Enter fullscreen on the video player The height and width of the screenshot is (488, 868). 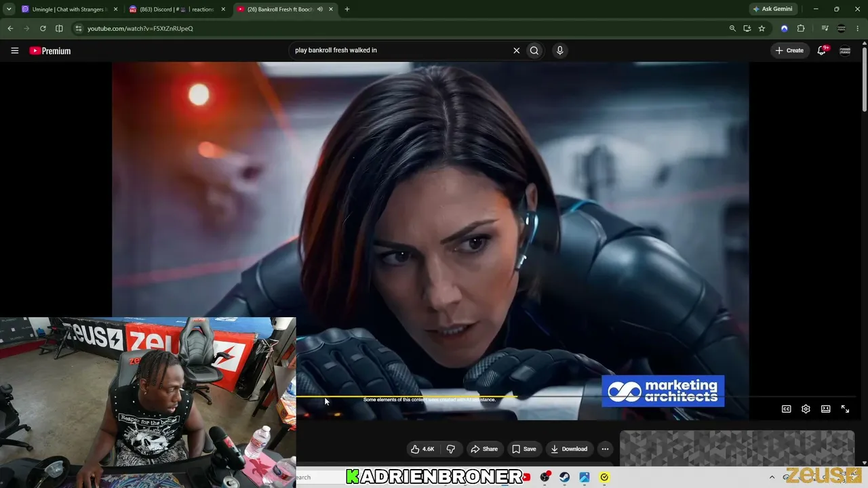point(845,409)
